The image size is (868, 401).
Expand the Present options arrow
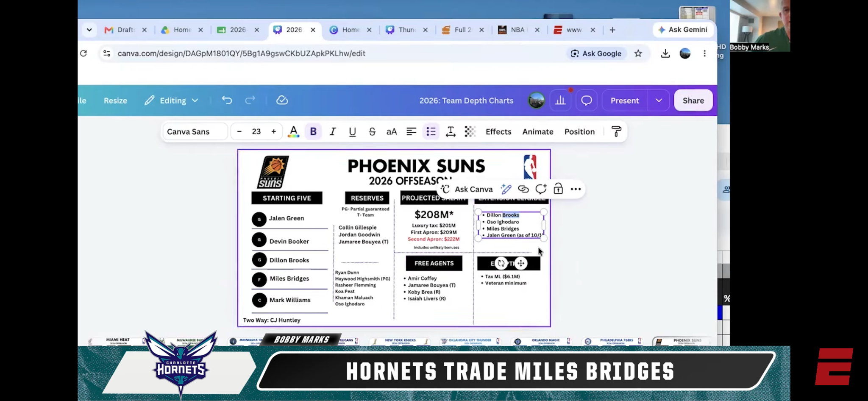pyautogui.click(x=659, y=100)
